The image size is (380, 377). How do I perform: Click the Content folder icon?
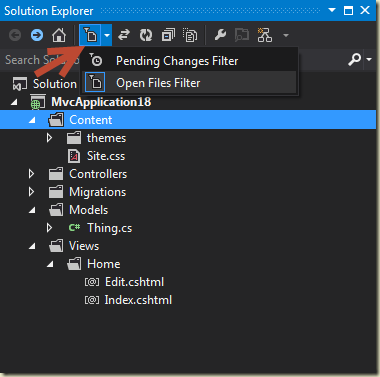tap(56, 120)
